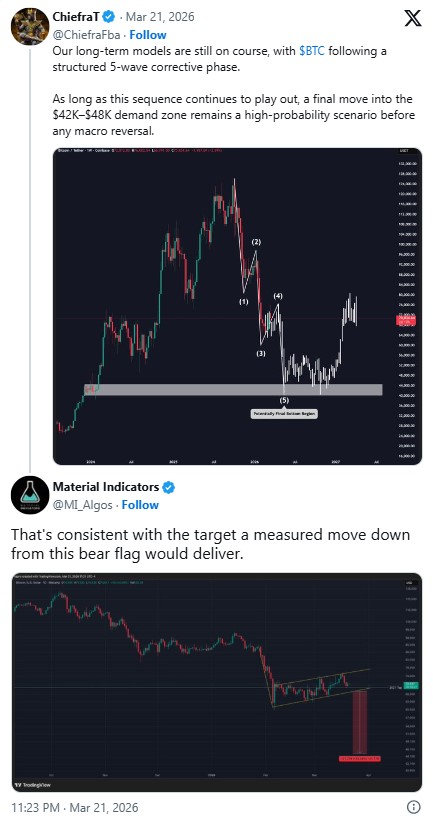Open Material Indicators display name
The width and height of the screenshot is (433, 823).
(x=105, y=487)
